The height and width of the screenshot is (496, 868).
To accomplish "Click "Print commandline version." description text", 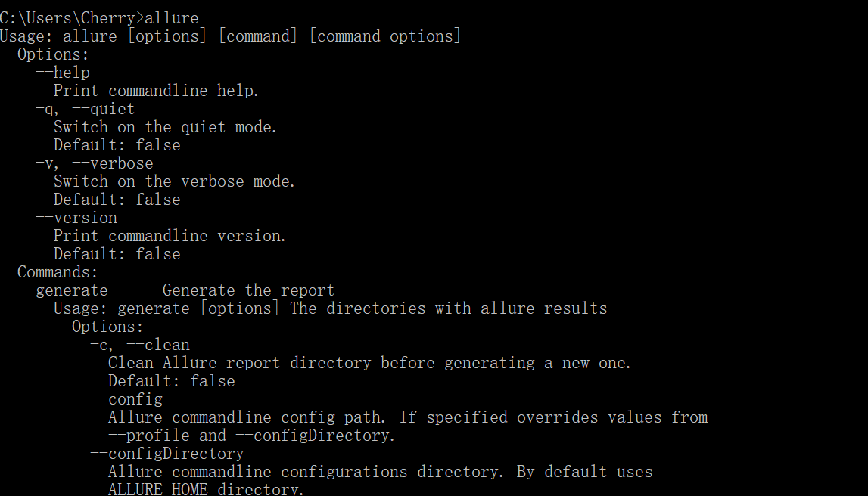I will [x=170, y=235].
